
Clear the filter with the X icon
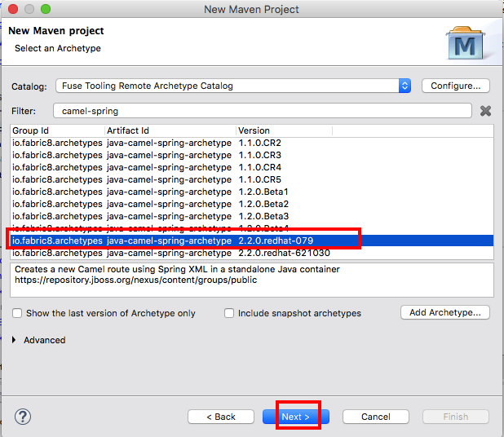pos(485,111)
